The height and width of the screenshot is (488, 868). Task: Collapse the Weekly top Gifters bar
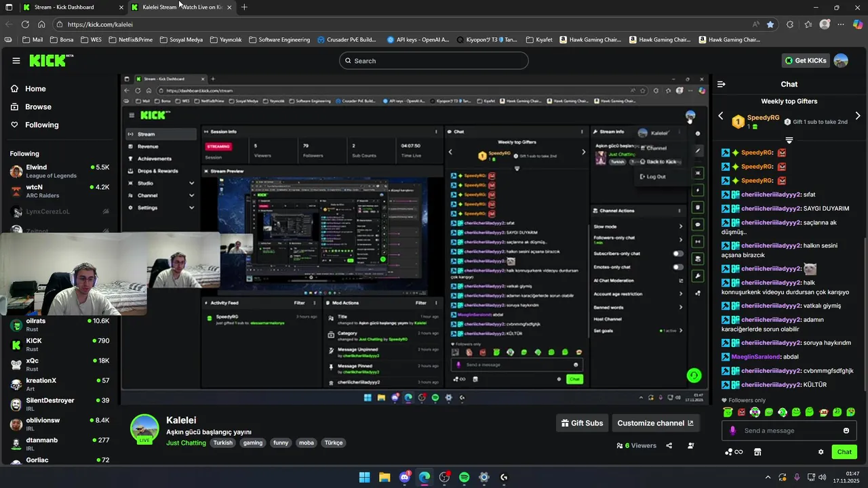click(x=789, y=140)
